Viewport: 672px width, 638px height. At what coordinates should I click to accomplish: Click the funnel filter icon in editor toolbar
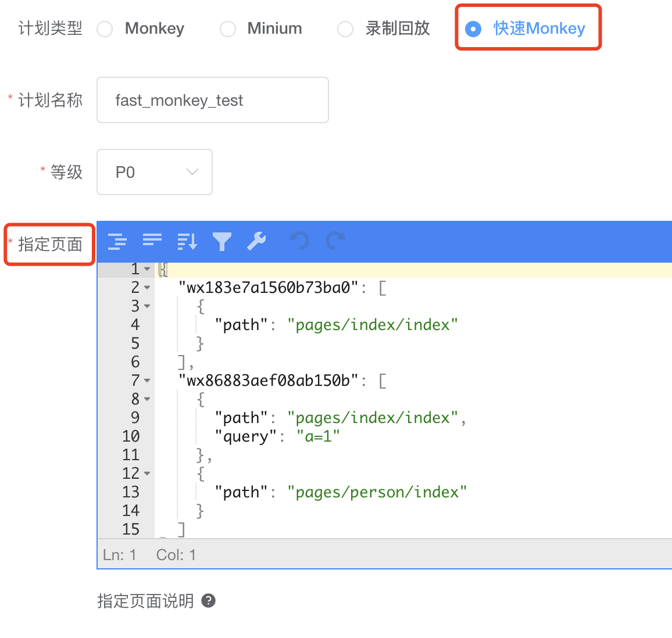click(222, 241)
